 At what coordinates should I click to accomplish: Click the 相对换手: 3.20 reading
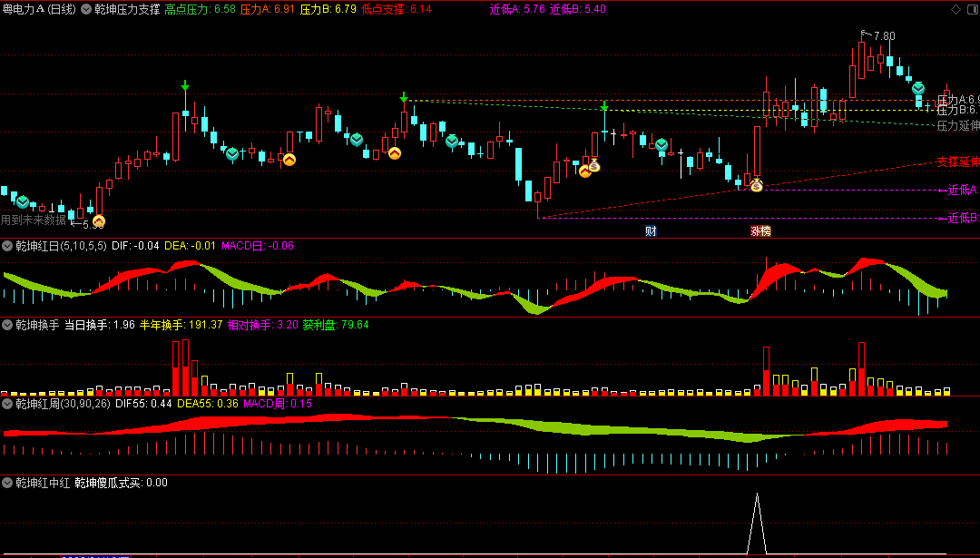(262, 325)
